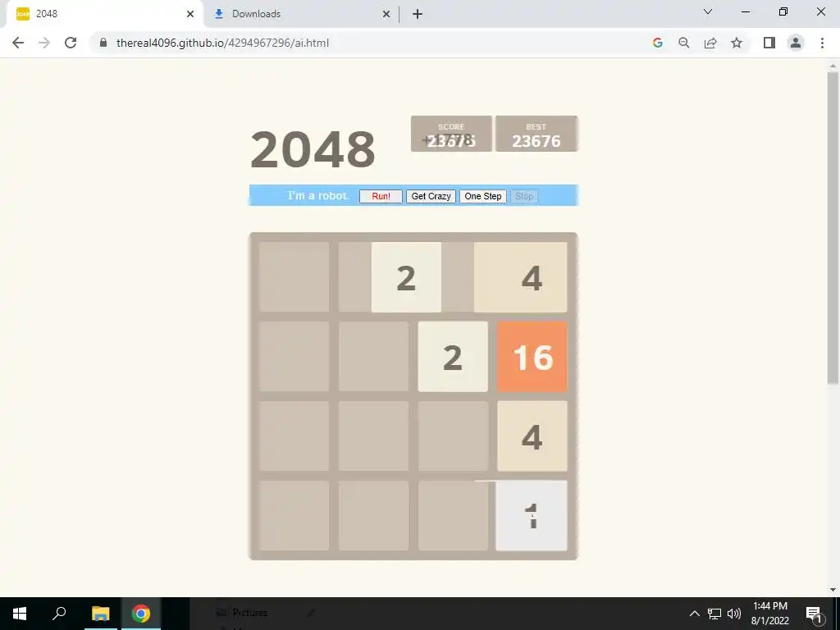
Task: Bookmark this page with star icon
Action: tap(737, 43)
